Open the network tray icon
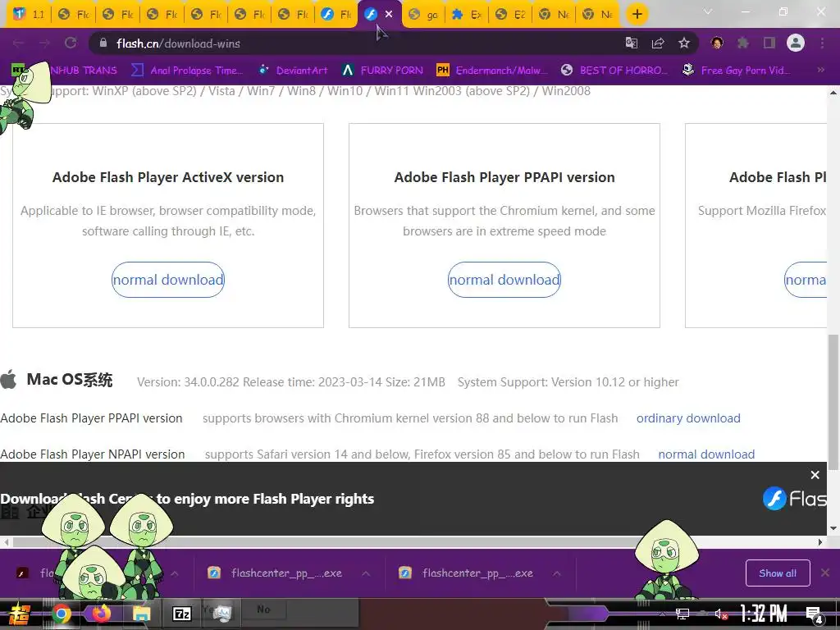This screenshot has height=630, width=840. [x=682, y=614]
